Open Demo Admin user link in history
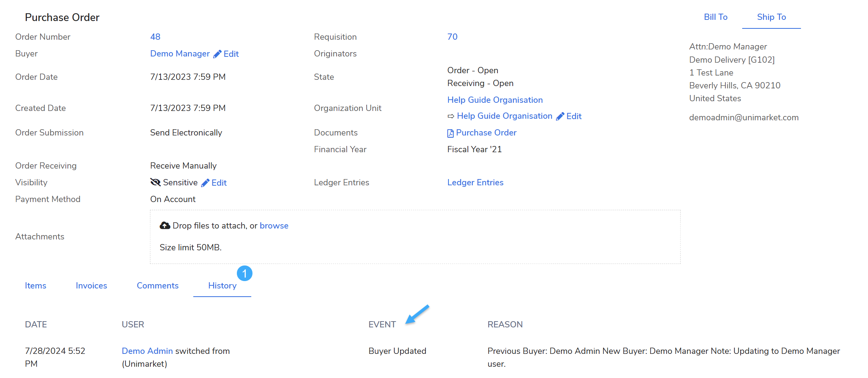Screen dimensions: 868x378 147,351
